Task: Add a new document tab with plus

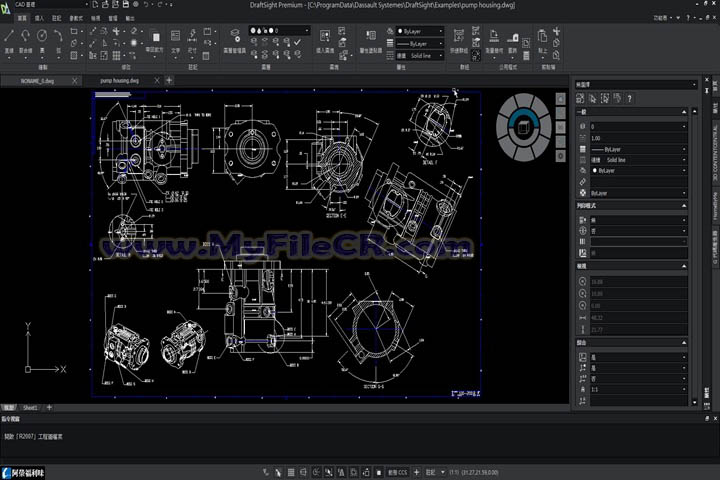Action: point(169,80)
